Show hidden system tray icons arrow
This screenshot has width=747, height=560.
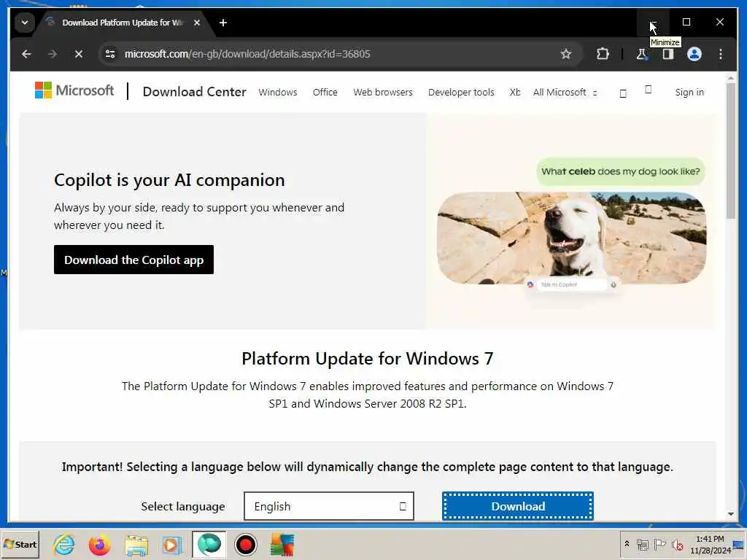click(x=627, y=544)
